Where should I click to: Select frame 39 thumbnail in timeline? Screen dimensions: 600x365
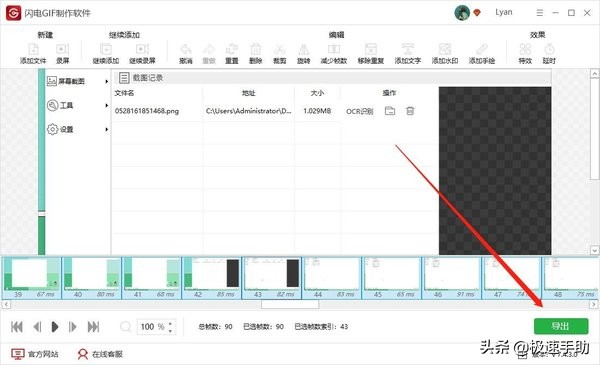click(x=31, y=278)
